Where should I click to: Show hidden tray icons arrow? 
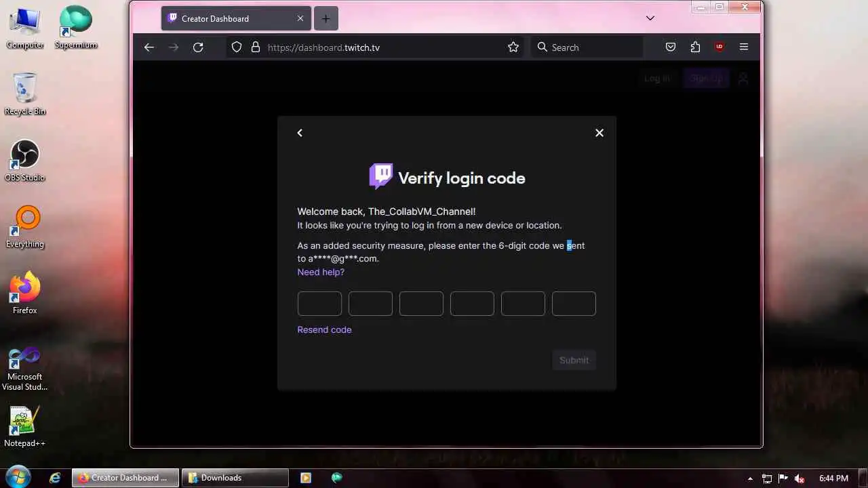click(750, 479)
